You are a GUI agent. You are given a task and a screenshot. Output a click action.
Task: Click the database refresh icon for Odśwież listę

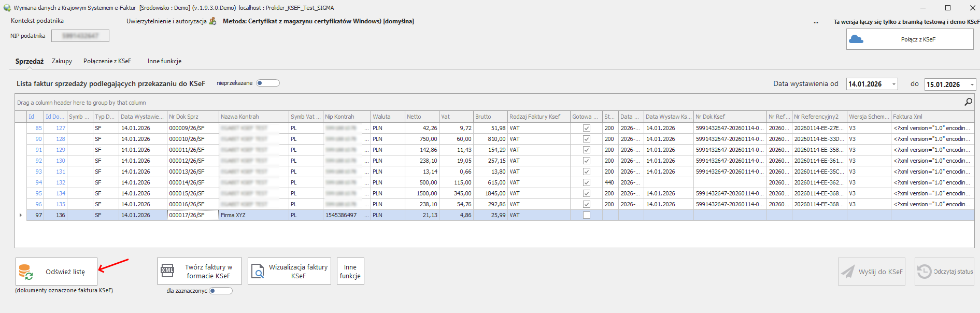coord(26,272)
